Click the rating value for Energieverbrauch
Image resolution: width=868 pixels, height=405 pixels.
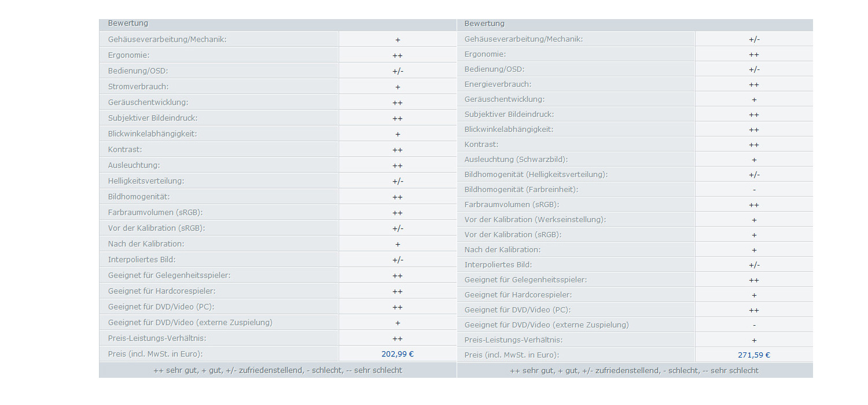click(754, 84)
